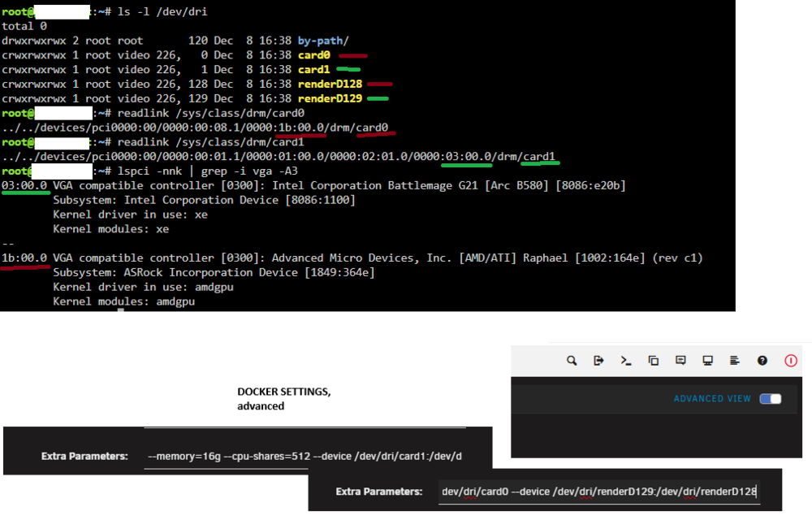Click the 'DOCKER SETTINGS, advanced' caption
The image size is (812, 520).
point(283,399)
